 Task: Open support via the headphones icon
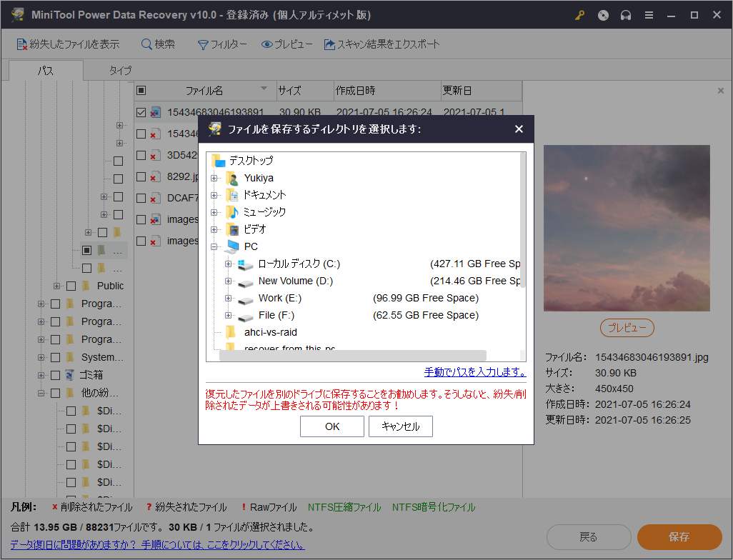pyautogui.click(x=626, y=15)
